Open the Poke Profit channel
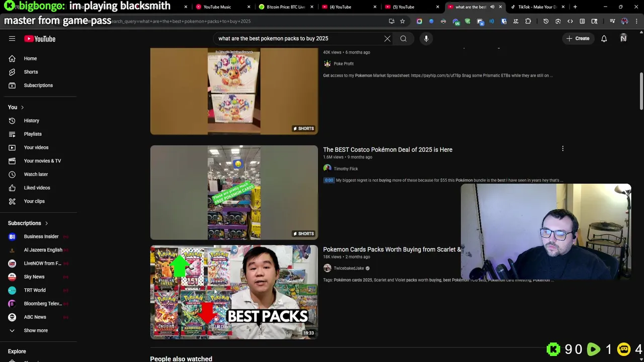This screenshot has height=362, width=644. click(344, 64)
